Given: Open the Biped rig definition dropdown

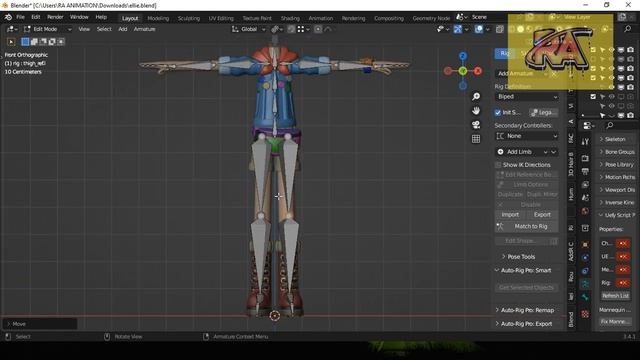Looking at the screenshot, I should (x=527, y=97).
